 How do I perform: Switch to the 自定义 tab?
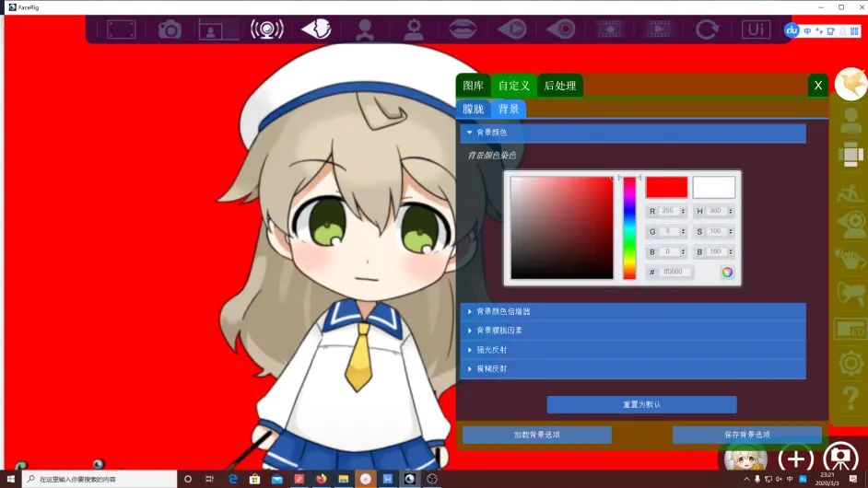(x=514, y=86)
